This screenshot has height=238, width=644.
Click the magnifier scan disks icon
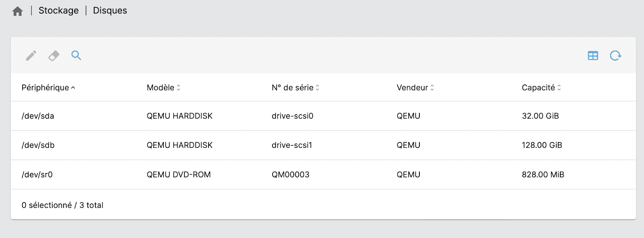pos(76,55)
